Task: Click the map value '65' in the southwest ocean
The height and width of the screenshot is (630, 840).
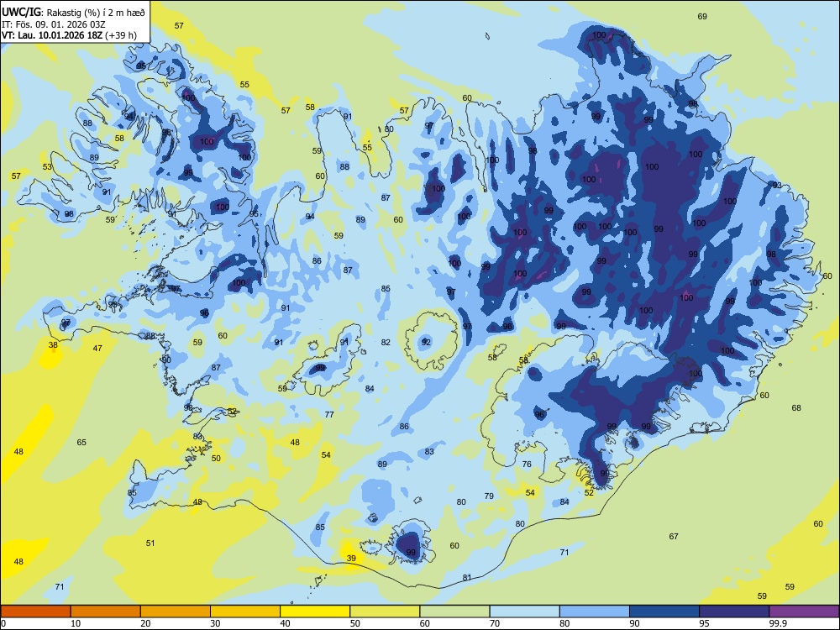Action: pos(81,443)
